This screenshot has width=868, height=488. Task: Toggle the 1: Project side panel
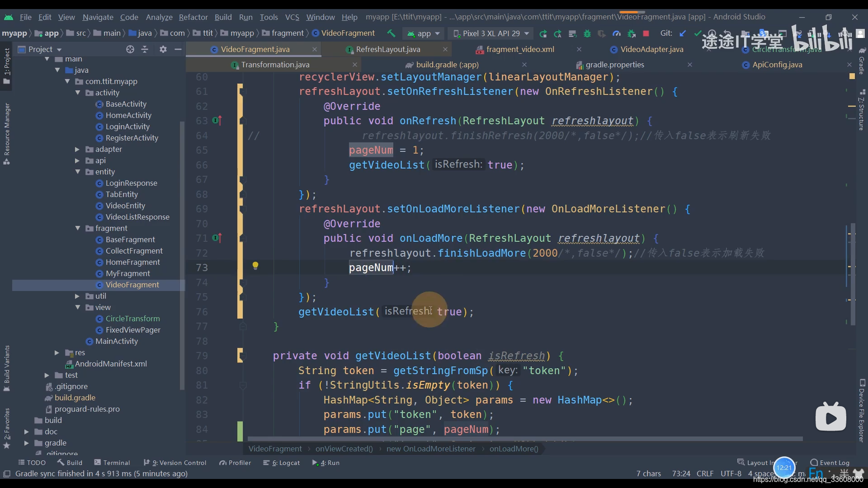pos(7,66)
